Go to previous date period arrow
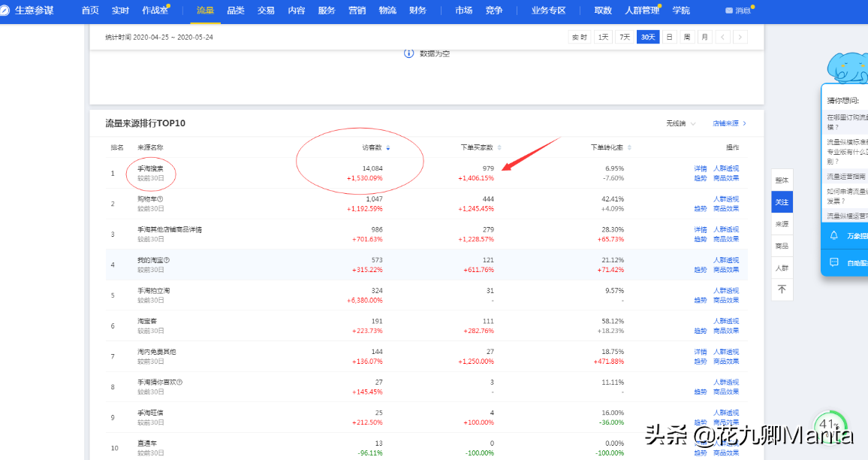 [722, 37]
